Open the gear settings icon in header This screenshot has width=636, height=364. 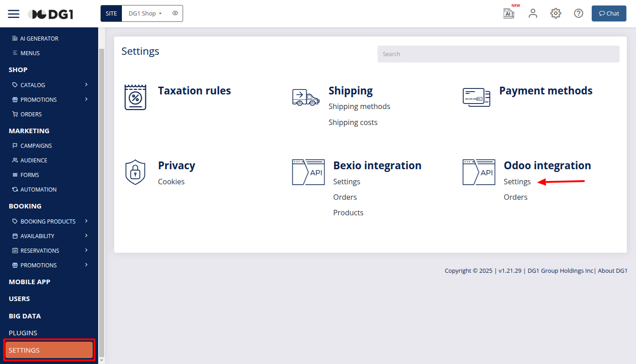pos(556,13)
